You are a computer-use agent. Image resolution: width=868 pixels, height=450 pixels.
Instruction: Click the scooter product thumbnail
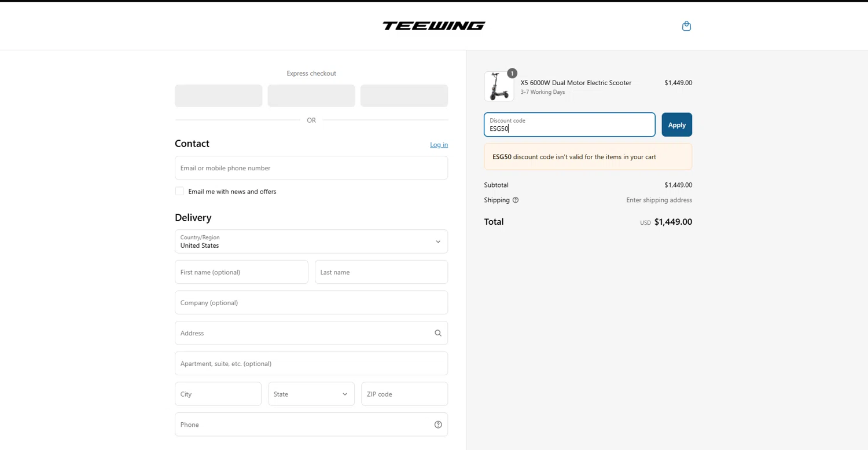499,86
